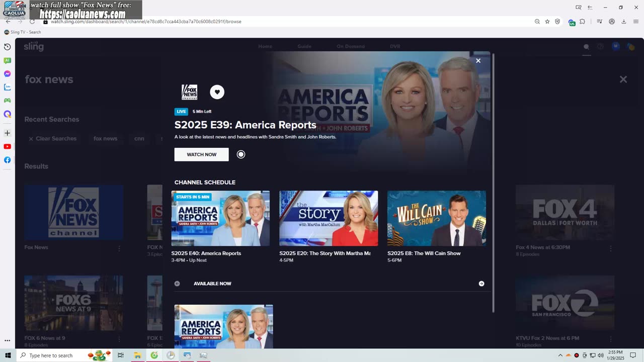This screenshot has width=644, height=362.
Task: Click the Sling logo
Action: [x=34, y=46]
